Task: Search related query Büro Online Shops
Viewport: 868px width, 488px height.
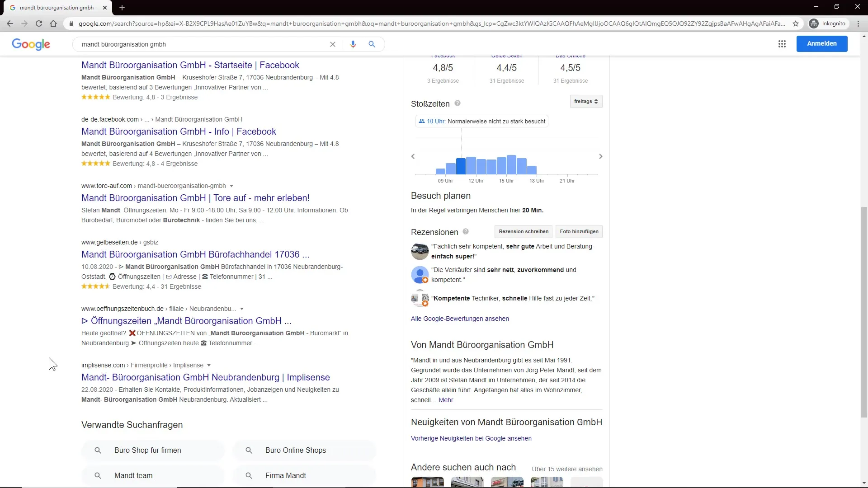Action: [x=304, y=450]
